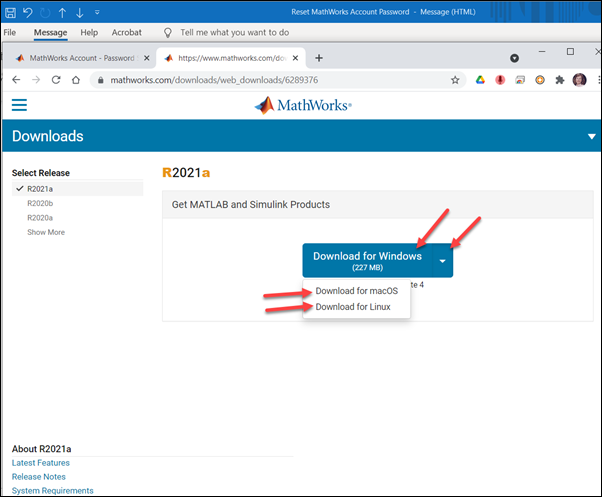Close the MathWorks Account - Password tab
Viewport: 602px width, 497px height.
point(147,58)
